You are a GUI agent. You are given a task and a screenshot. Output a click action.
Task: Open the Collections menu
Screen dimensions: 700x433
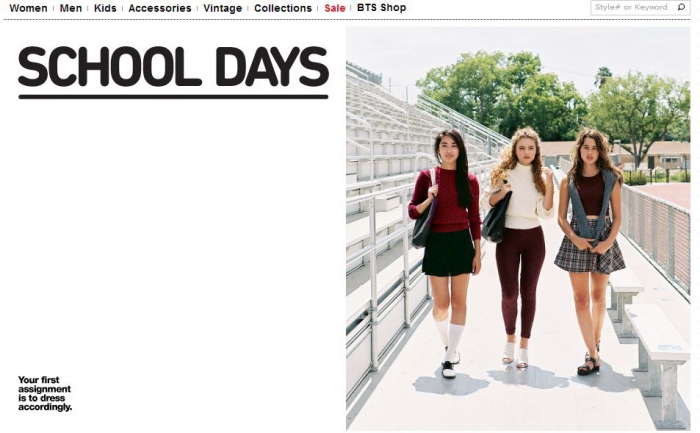pyautogui.click(x=283, y=8)
